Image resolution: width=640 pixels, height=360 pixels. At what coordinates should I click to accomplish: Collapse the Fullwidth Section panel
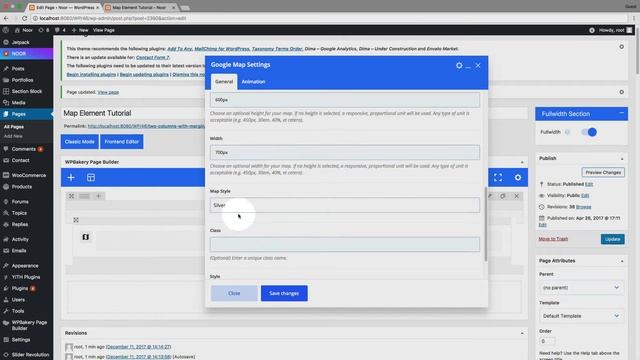click(621, 113)
